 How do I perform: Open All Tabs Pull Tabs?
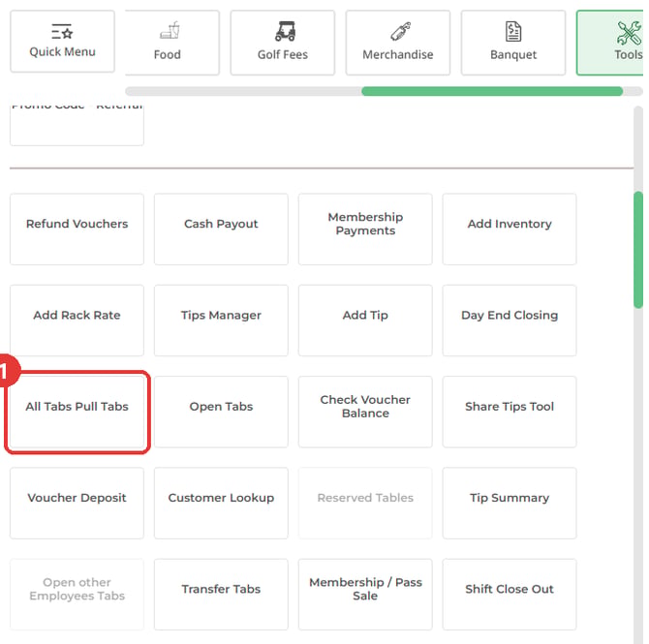pos(77,412)
